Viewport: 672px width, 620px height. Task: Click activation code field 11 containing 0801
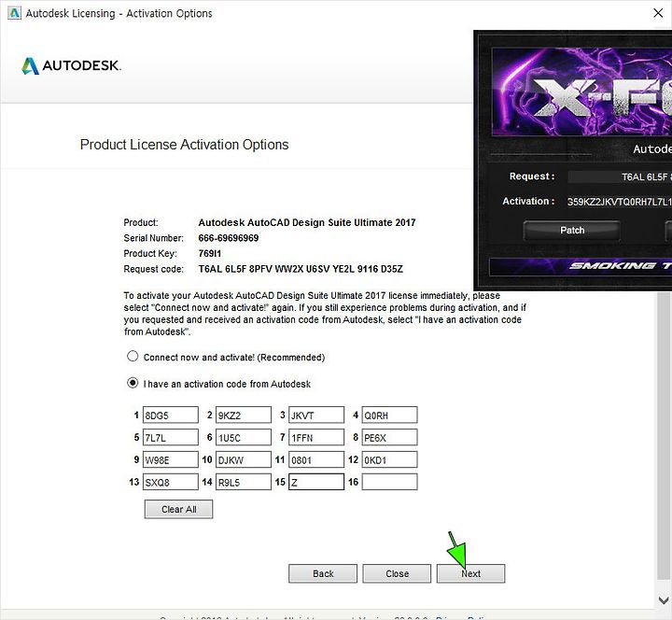pos(316,459)
